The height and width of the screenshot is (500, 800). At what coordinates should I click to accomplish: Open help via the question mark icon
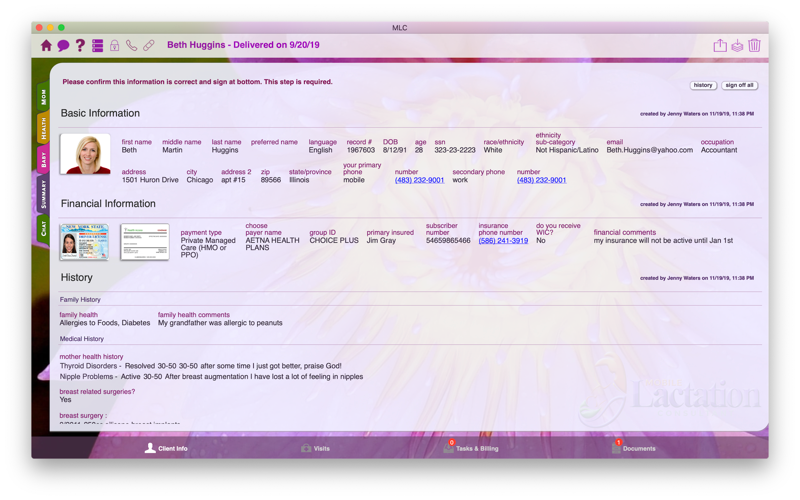[80, 45]
